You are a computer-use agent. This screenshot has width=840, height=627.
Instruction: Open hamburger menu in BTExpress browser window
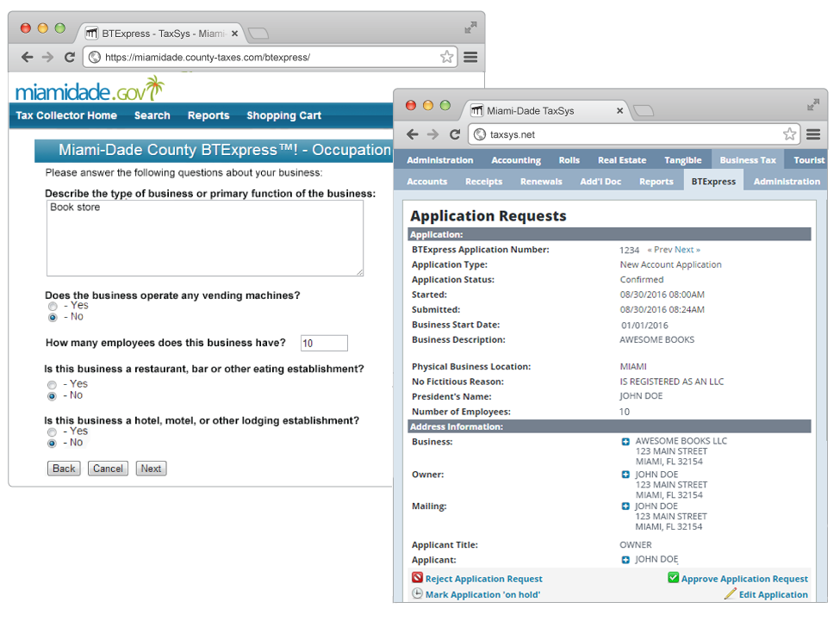tap(470, 57)
